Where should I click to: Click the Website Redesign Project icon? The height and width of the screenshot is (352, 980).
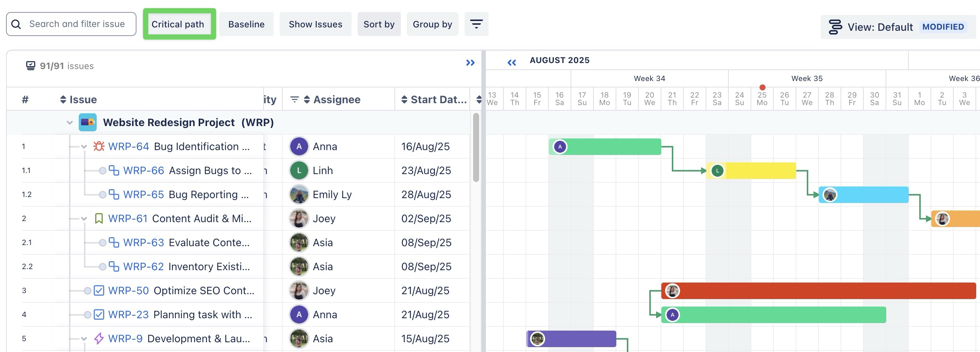[87, 122]
